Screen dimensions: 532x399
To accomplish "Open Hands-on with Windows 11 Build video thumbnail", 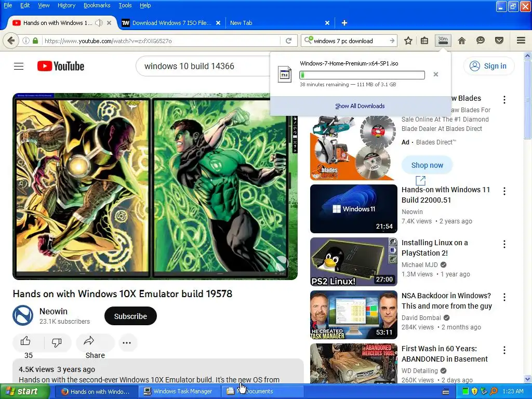I will click(x=353, y=209).
